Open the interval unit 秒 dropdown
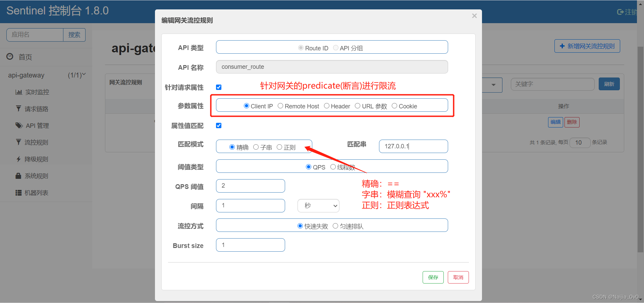This screenshot has width=644, height=303. [x=318, y=206]
